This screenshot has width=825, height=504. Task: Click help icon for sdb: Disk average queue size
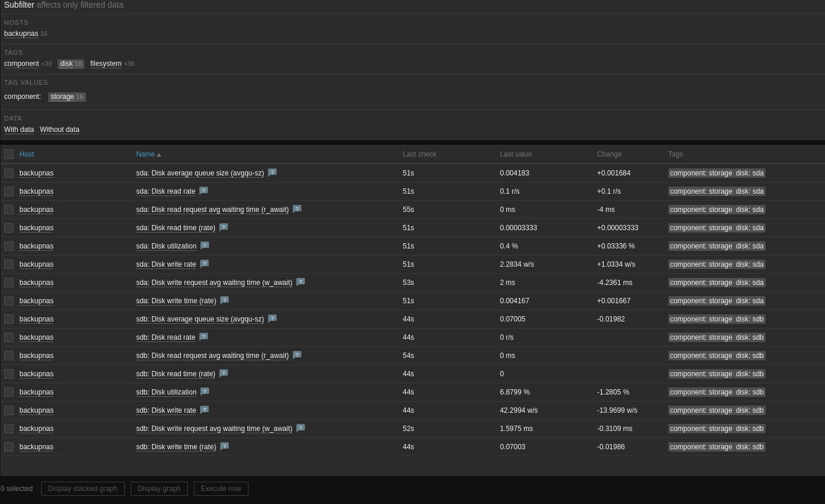pos(272,319)
